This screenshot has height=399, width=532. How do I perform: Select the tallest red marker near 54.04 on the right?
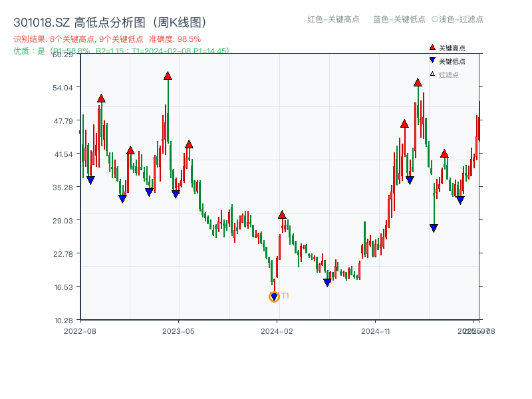click(x=417, y=83)
